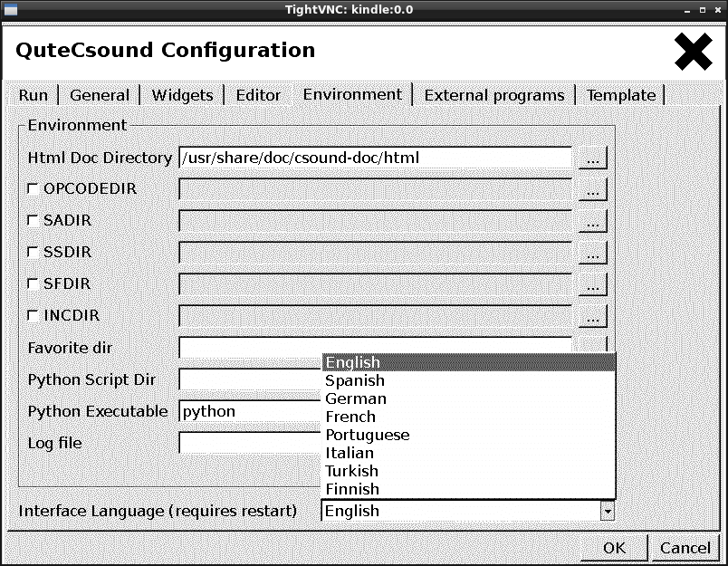Choose Spanish from the language list

coord(355,381)
